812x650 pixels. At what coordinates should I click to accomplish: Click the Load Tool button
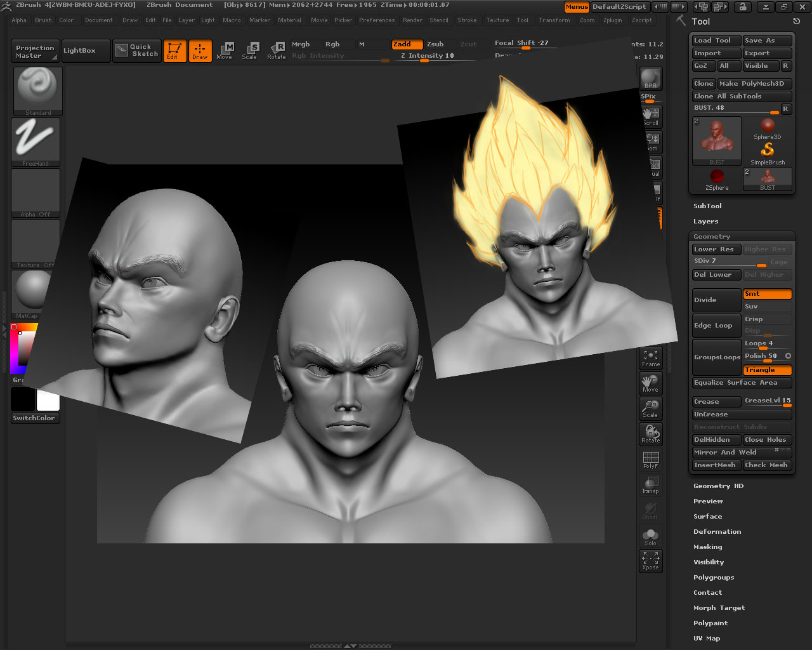tap(716, 41)
